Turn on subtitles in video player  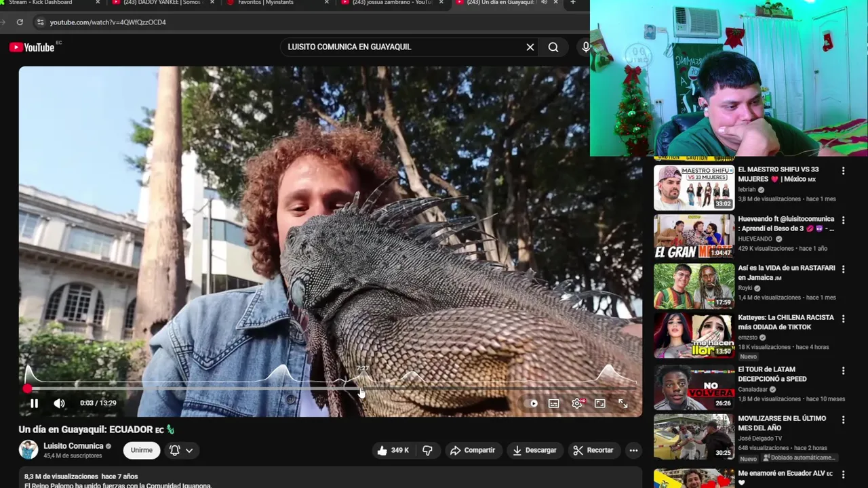[x=554, y=403]
